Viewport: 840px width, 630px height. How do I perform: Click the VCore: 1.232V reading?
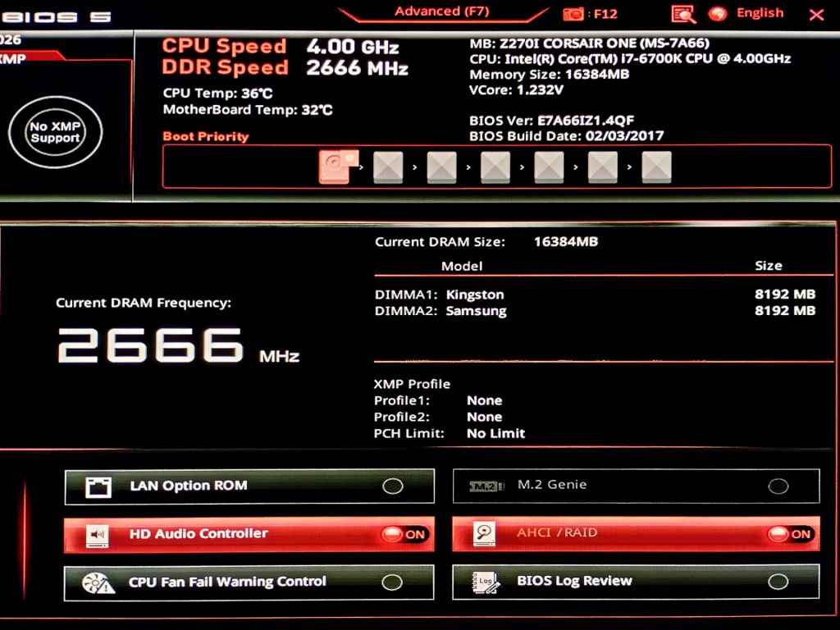(x=516, y=90)
